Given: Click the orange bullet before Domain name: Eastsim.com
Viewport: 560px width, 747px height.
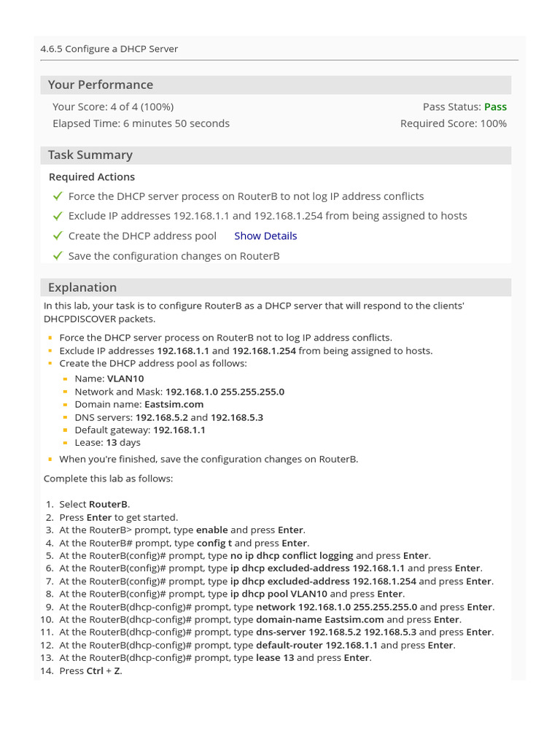Looking at the screenshot, I should pos(66,405).
